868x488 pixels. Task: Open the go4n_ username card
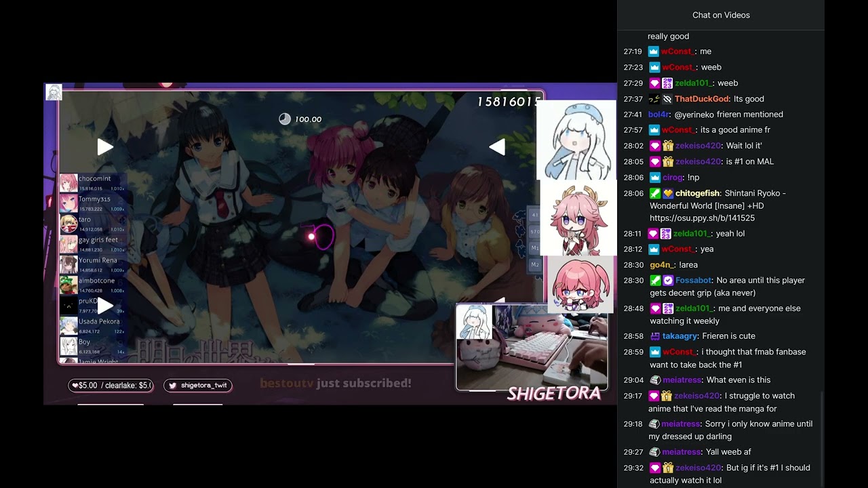(663, 265)
